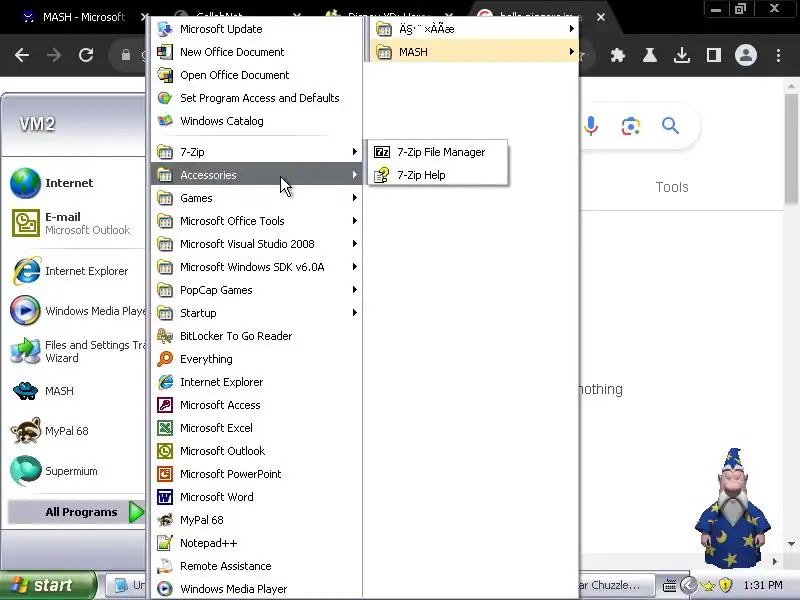Open Set Program Access and Defaults
The height and width of the screenshot is (600, 800).
pos(256,98)
